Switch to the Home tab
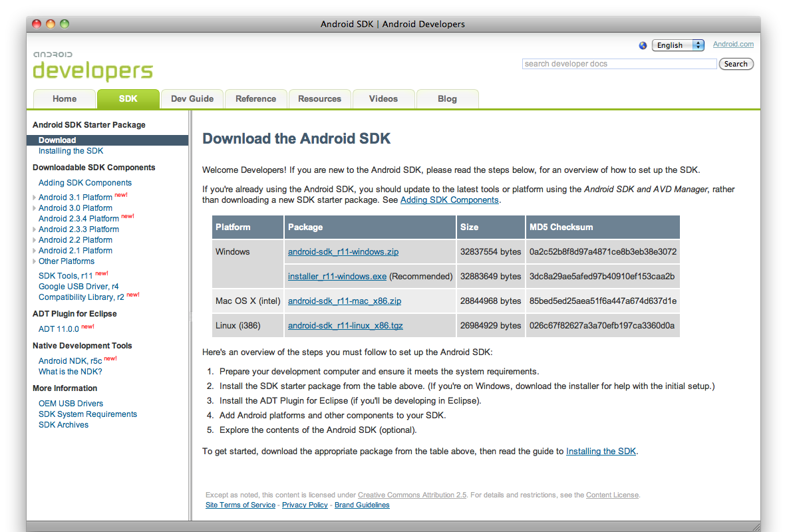Viewport: 787px width, 532px height. tap(65, 99)
